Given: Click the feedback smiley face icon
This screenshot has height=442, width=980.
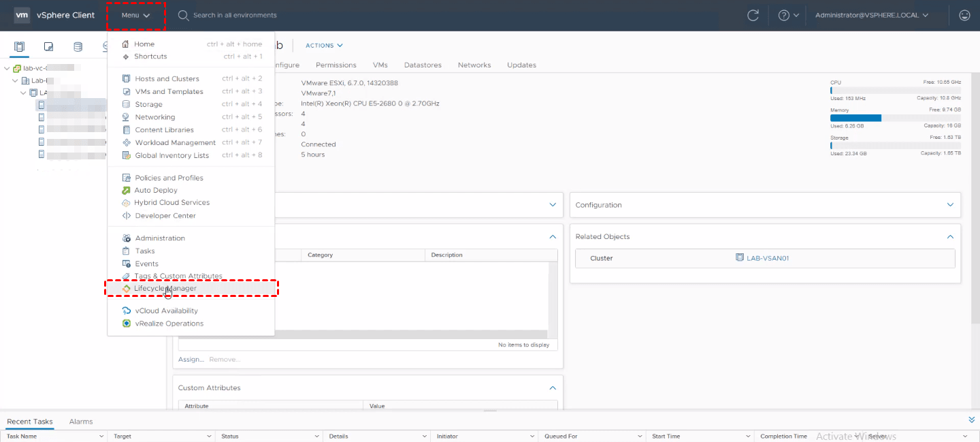Looking at the screenshot, I should tap(964, 15).
